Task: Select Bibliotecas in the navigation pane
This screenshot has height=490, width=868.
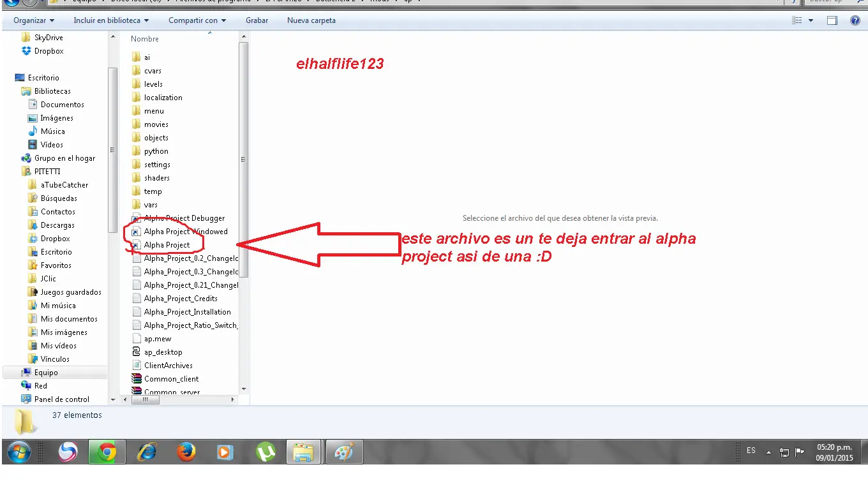Action: click(x=52, y=91)
